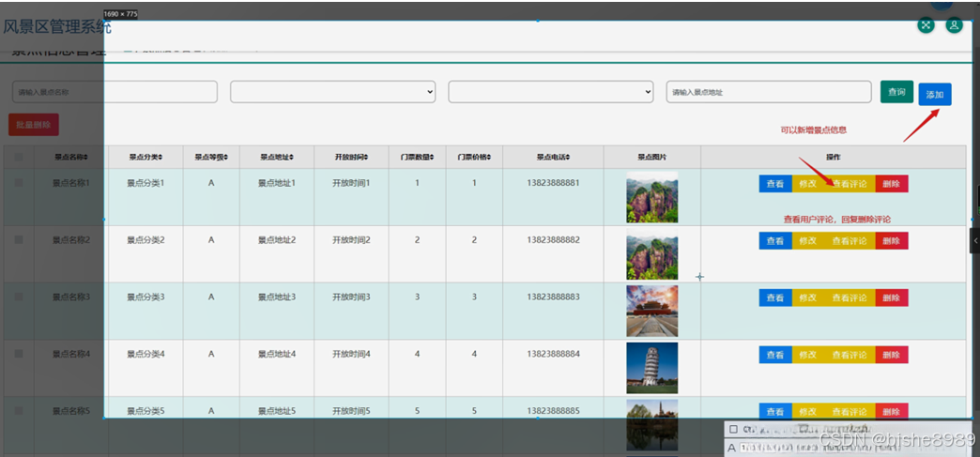This screenshot has height=457, width=980.
Task: Click 删除 for 景点名称3
Action: pos(892,297)
